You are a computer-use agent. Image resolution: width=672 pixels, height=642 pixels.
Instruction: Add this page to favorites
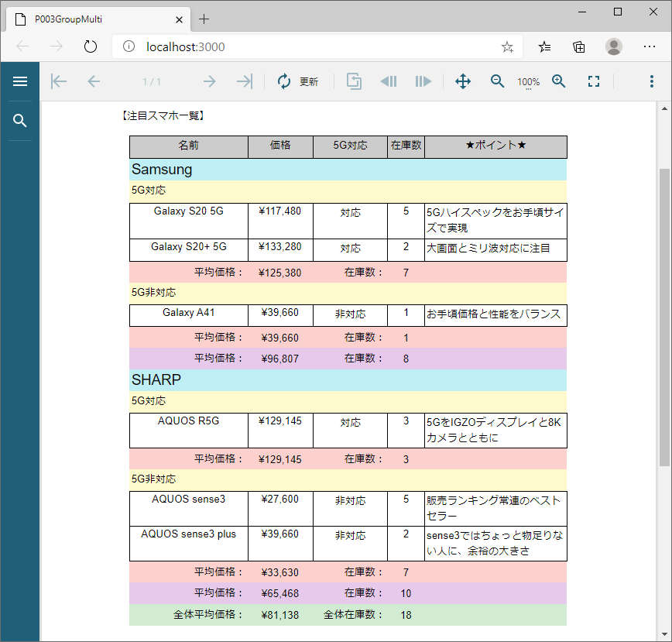[x=507, y=46]
